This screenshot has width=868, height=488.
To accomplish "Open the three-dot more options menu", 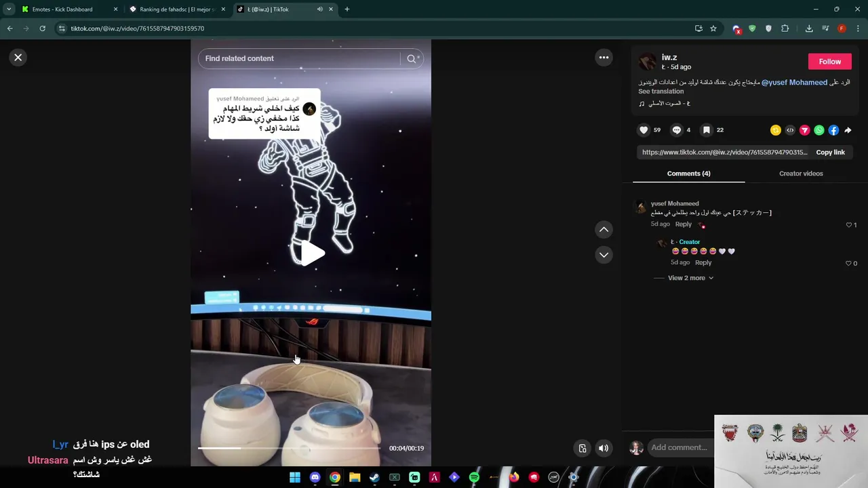I will coord(604,58).
